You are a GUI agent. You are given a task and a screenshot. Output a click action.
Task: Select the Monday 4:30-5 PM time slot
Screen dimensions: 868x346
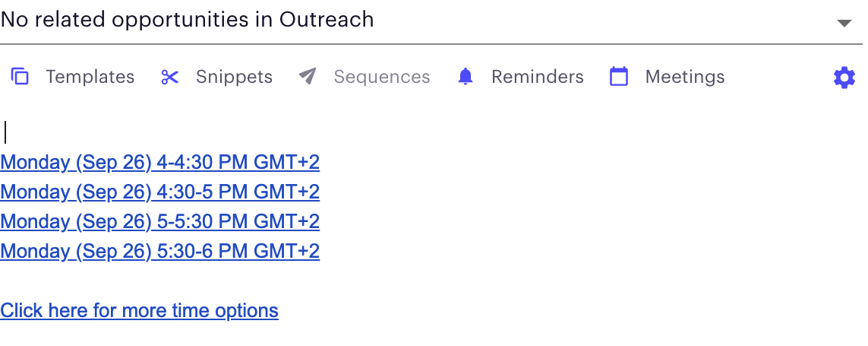160,192
